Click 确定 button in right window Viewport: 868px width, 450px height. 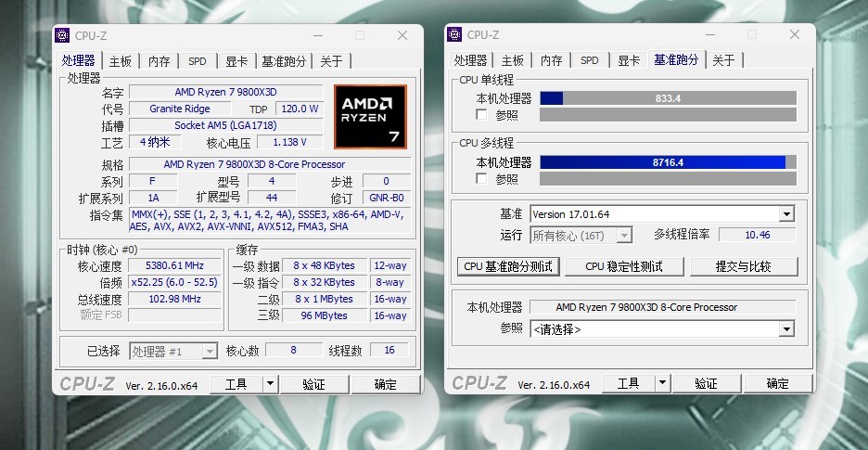778,383
